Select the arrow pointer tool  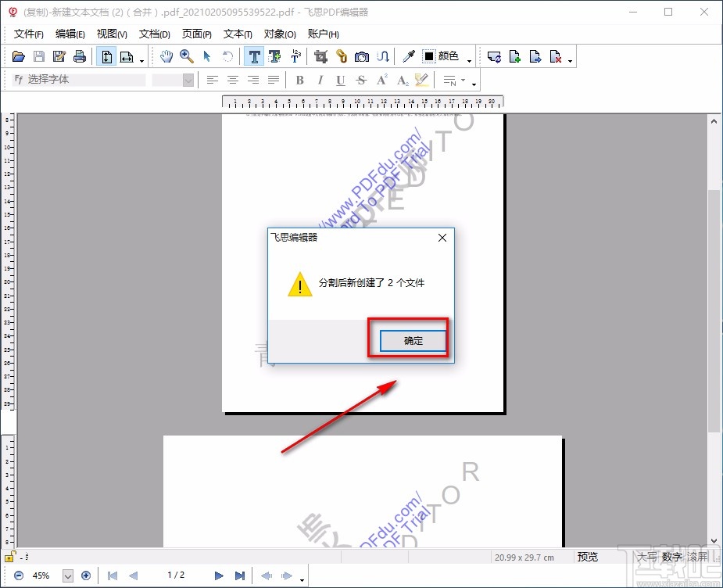[x=207, y=57]
